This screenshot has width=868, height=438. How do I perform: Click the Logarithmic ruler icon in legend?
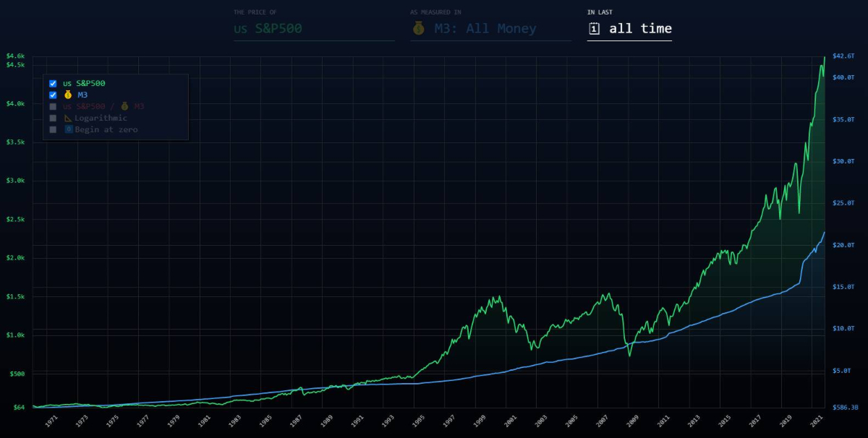tap(68, 118)
